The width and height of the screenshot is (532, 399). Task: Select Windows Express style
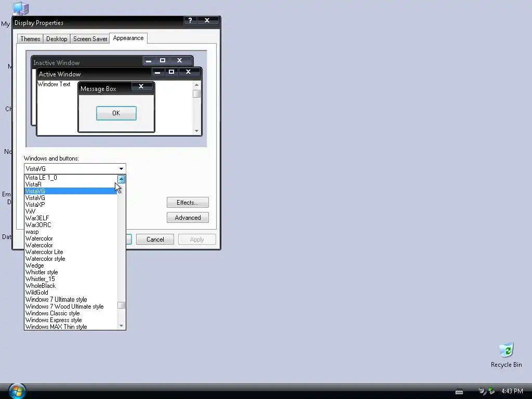[x=71, y=320]
